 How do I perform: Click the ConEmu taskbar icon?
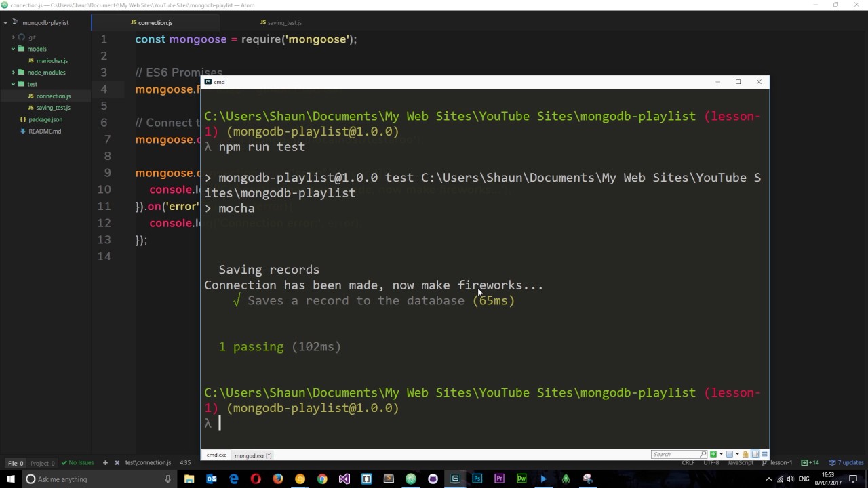pos(455,479)
